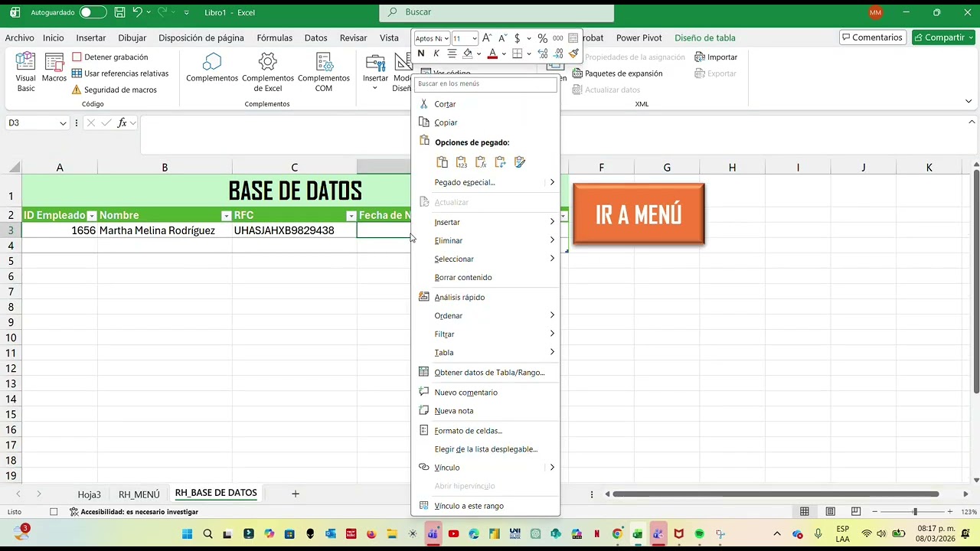
Task: Open the Fórmulas ribbon tab
Action: [x=274, y=37]
